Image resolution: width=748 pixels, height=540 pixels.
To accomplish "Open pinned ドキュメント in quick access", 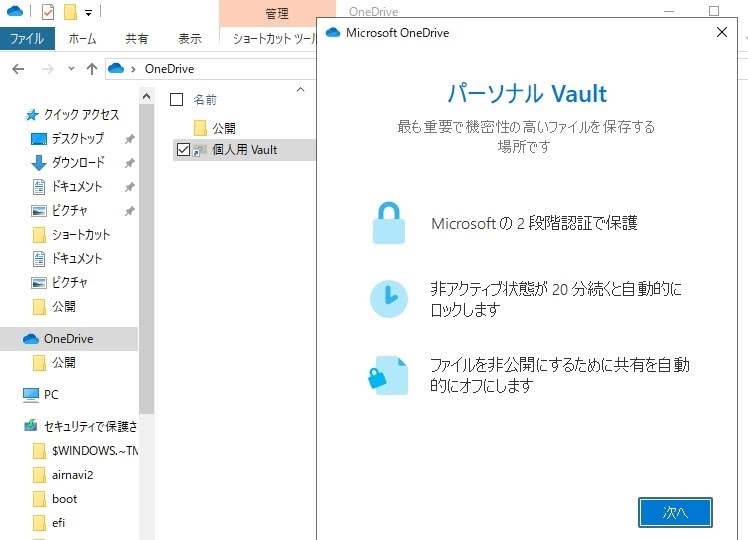I will pyautogui.click(x=77, y=186).
